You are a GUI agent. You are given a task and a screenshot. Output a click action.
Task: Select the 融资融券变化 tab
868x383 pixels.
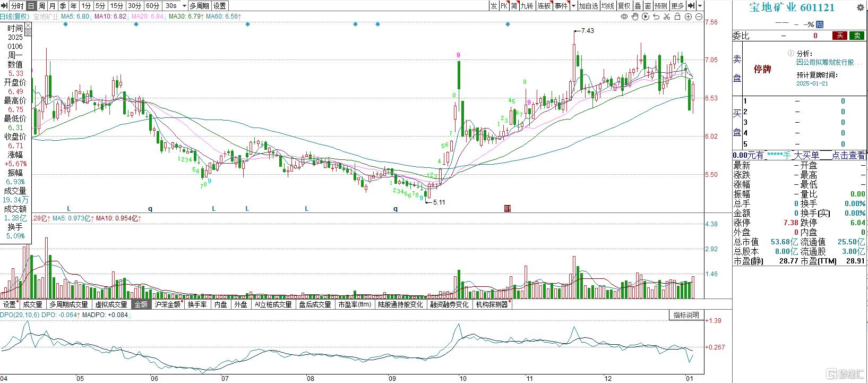(x=449, y=304)
